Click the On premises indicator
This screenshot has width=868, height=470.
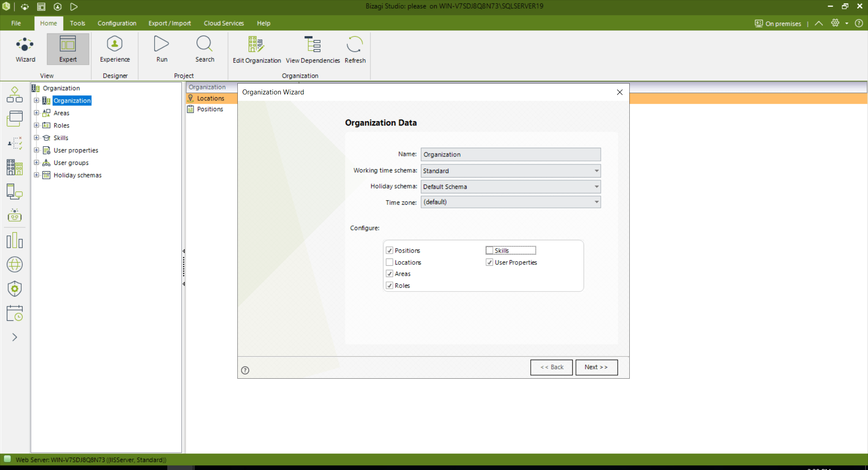(x=778, y=23)
